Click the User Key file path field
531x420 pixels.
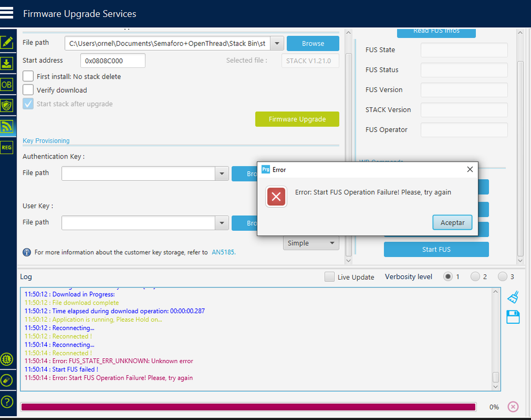click(x=138, y=223)
